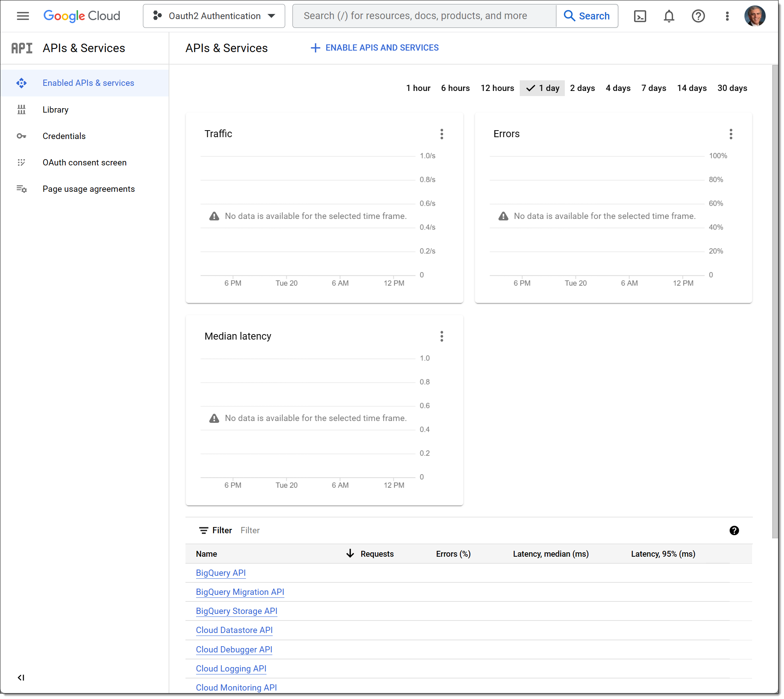Select the 4 days time range
784x699 pixels.
tap(618, 88)
